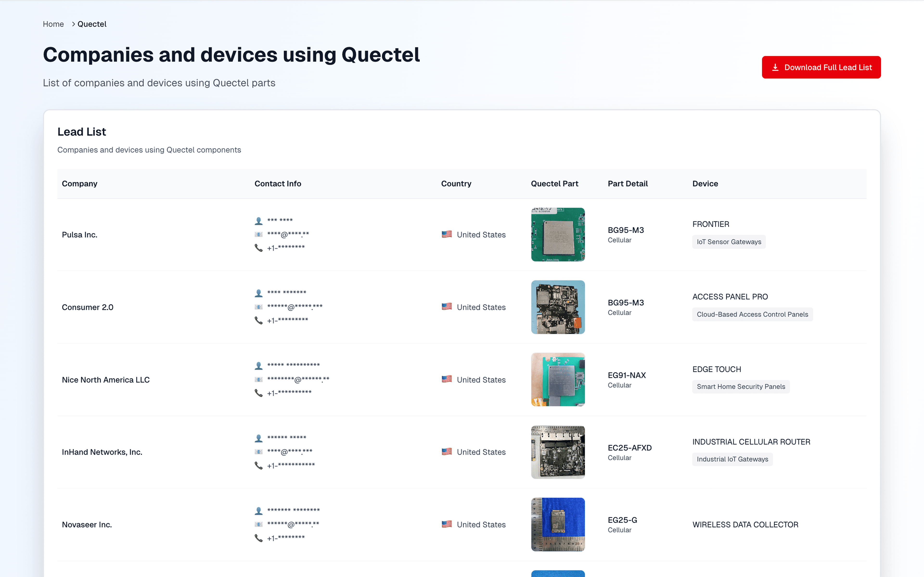Click the email icon in Pulsa Inc. row
The height and width of the screenshot is (577, 924).
(259, 235)
